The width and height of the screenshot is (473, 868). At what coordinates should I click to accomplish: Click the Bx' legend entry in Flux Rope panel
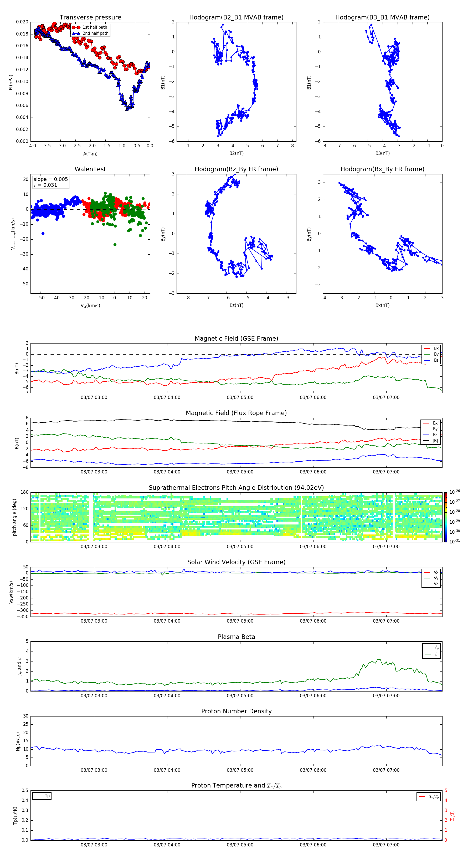[x=431, y=423]
